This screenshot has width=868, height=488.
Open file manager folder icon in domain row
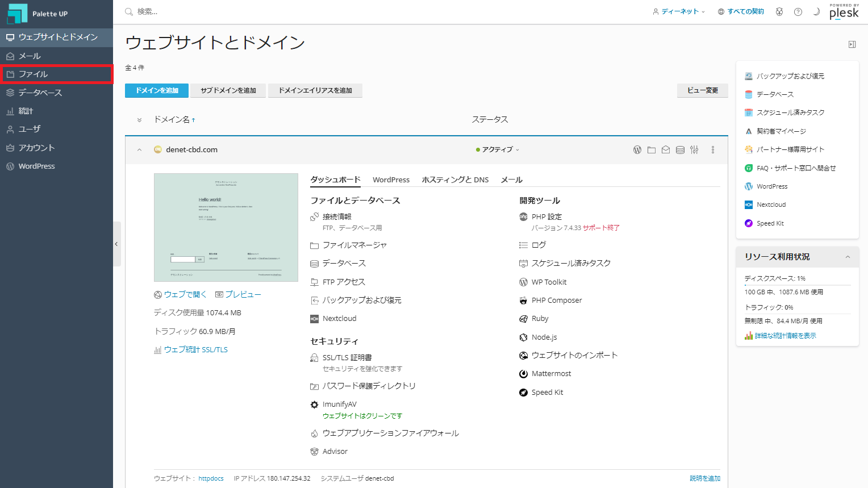pyautogui.click(x=652, y=150)
